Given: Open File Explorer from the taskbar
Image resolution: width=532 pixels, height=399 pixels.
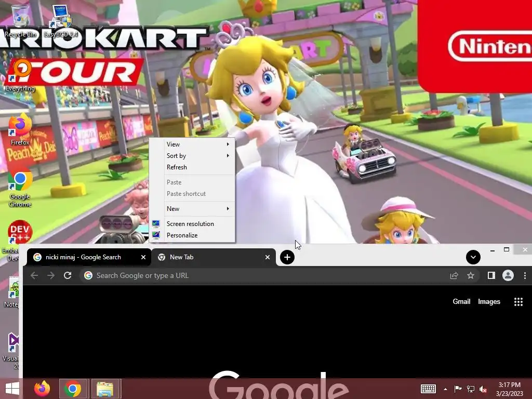Looking at the screenshot, I should (105, 389).
